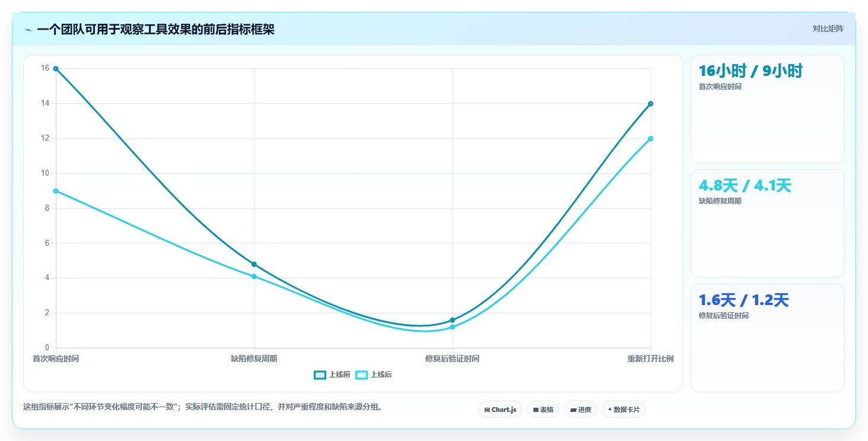Click the 首次响应时间 x-axis label
This screenshot has height=441, width=868.
click(x=56, y=358)
